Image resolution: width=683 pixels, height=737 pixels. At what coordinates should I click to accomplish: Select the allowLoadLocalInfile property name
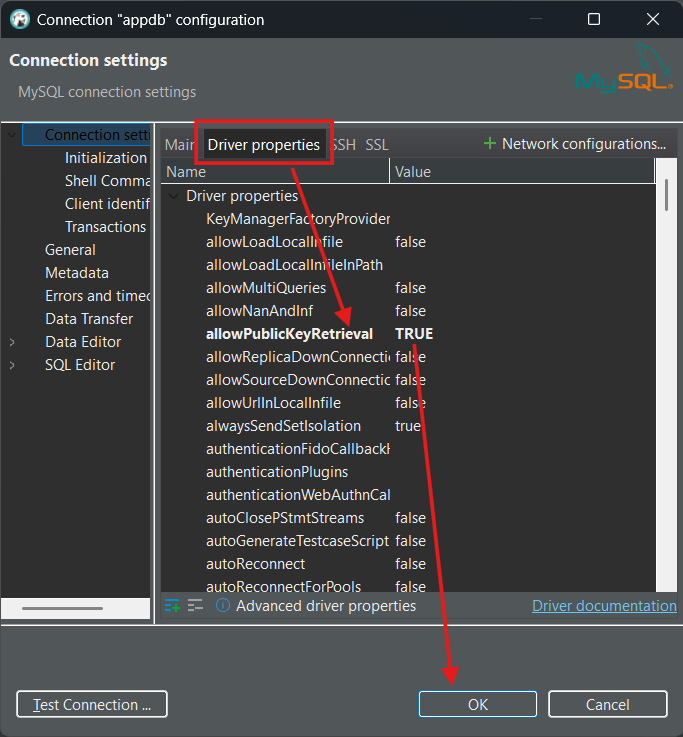pyautogui.click(x=274, y=242)
